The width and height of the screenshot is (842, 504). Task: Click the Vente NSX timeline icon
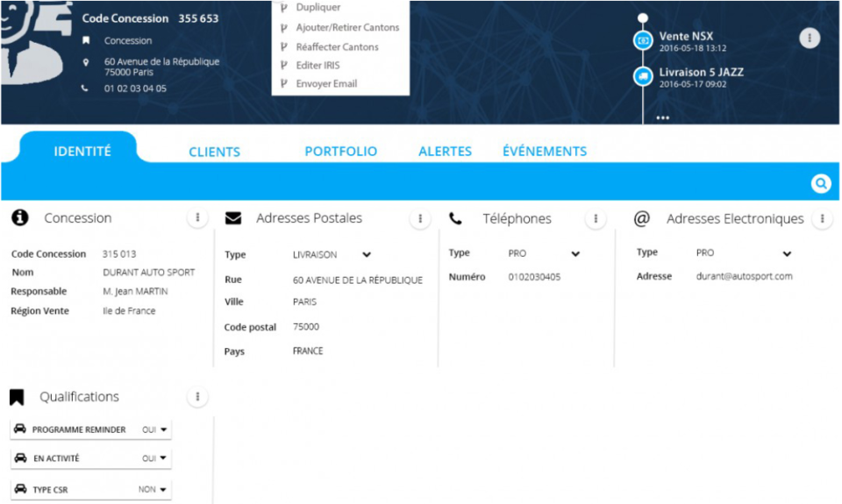point(643,40)
